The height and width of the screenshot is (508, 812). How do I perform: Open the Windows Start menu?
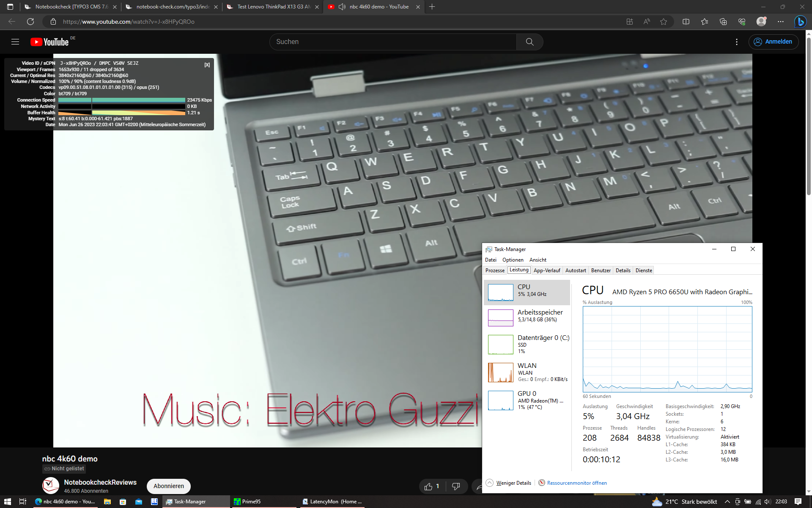point(8,502)
